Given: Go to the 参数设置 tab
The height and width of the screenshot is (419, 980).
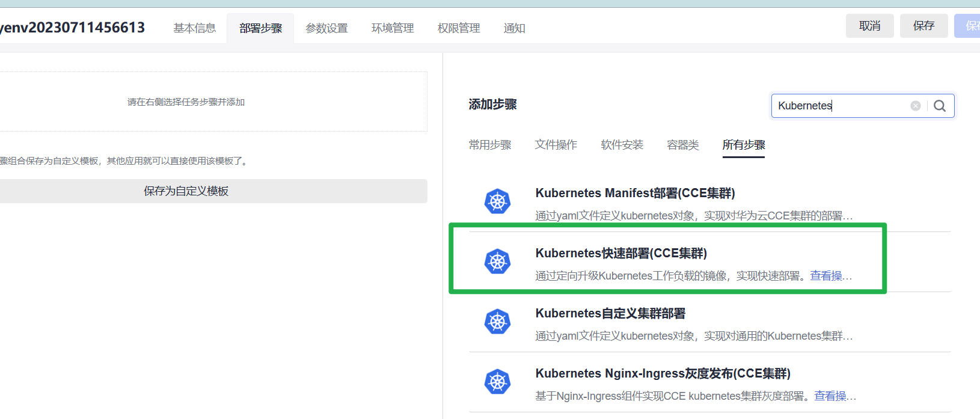Looking at the screenshot, I should tap(326, 28).
